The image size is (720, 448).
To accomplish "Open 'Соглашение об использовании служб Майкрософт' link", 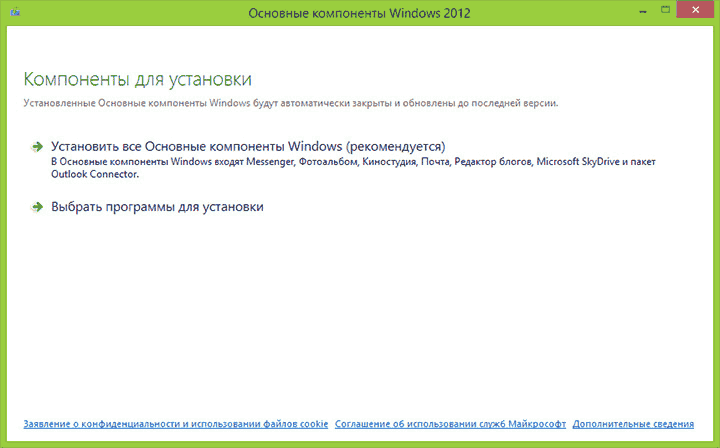I will pyautogui.click(x=450, y=424).
